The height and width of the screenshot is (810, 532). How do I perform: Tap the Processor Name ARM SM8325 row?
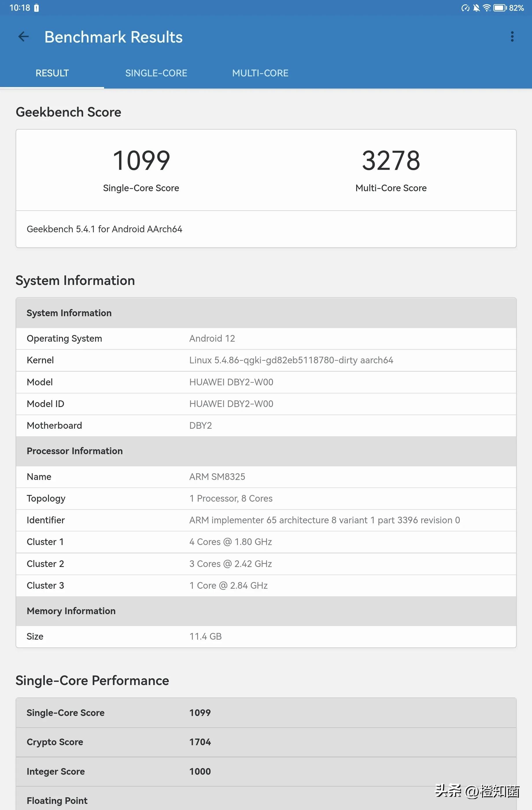[x=266, y=477]
